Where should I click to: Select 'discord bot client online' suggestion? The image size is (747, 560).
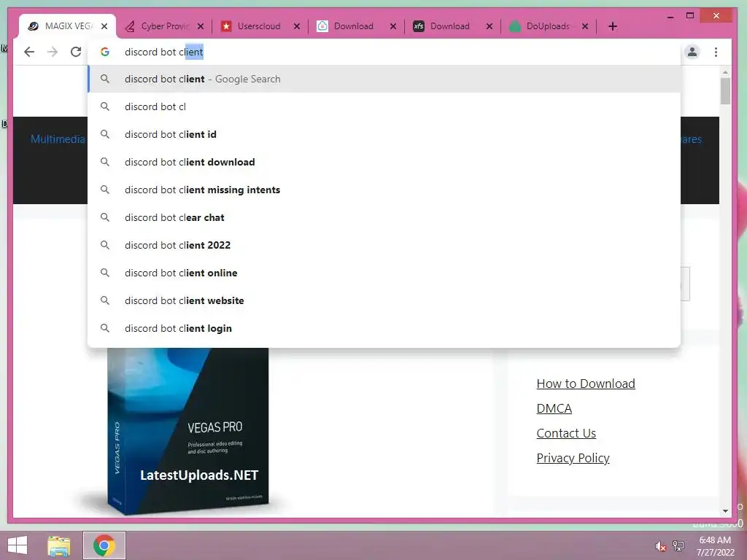point(384,273)
